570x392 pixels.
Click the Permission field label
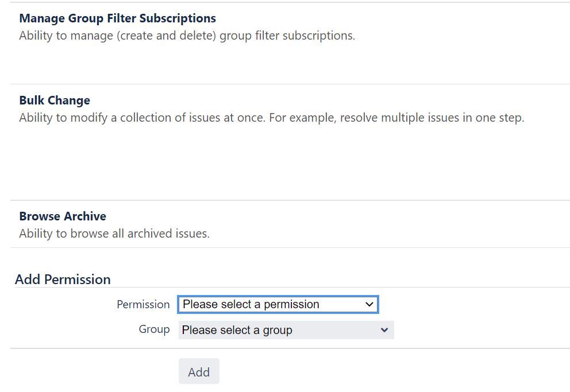143,304
